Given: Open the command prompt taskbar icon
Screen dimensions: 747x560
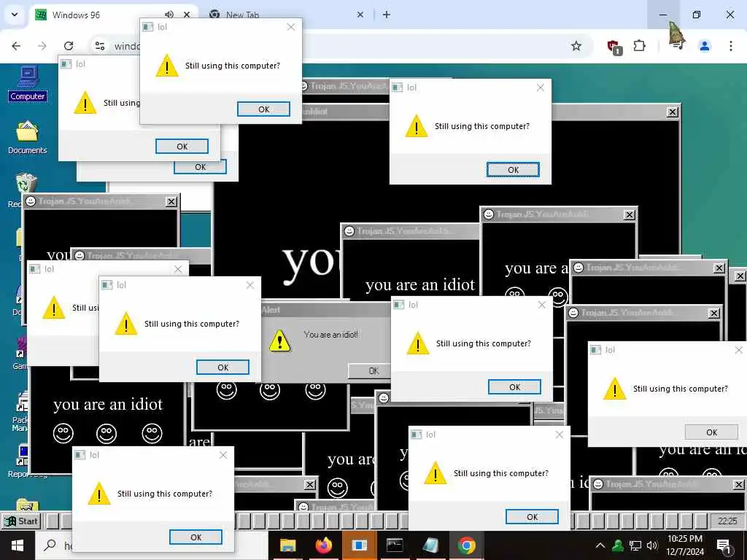Looking at the screenshot, I should point(395,545).
